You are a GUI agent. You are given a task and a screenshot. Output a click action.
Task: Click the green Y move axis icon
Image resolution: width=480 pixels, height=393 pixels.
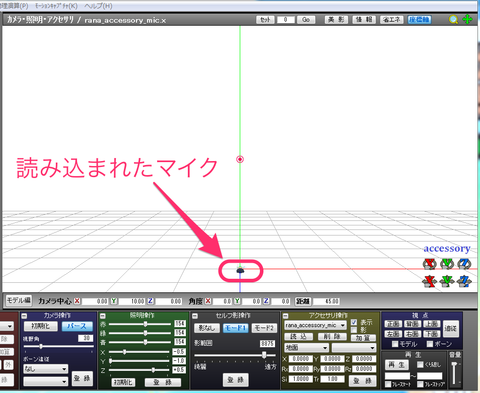pos(447,281)
